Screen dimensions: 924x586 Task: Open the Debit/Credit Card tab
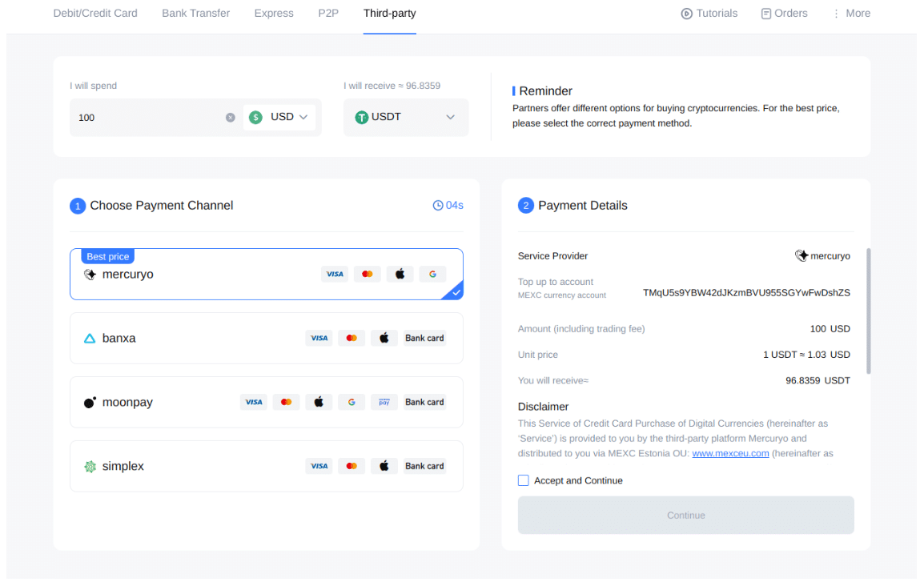point(94,13)
